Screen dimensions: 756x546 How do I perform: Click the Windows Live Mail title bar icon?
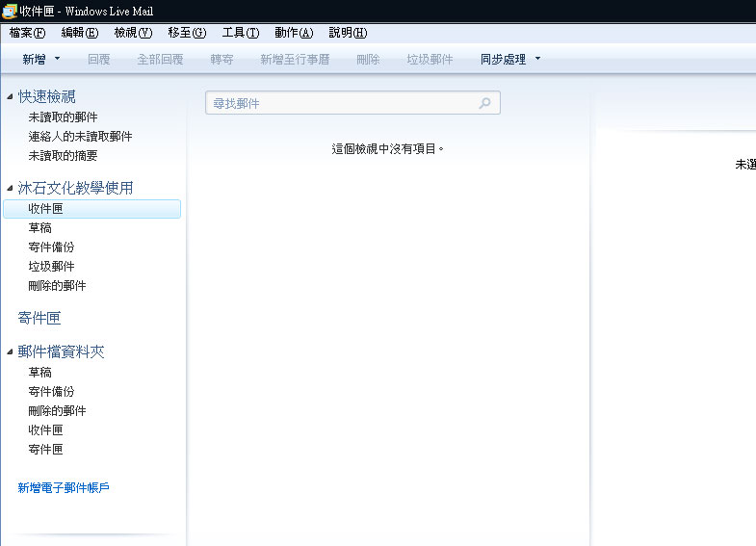[x=10, y=12]
